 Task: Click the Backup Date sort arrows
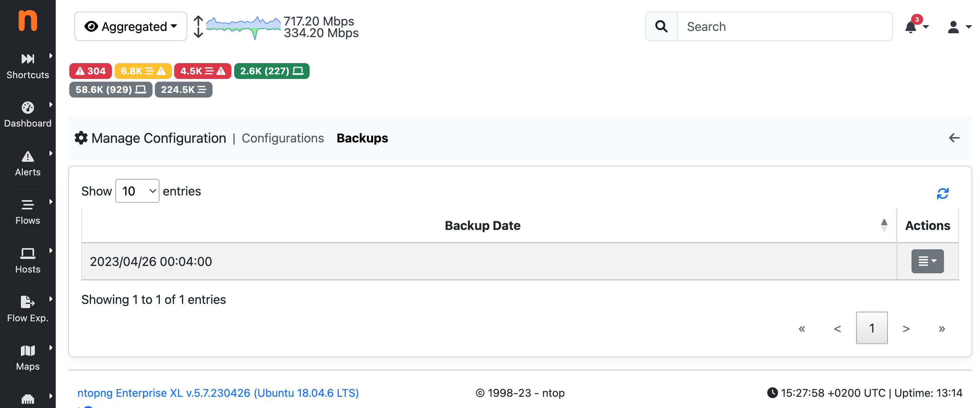tap(884, 225)
